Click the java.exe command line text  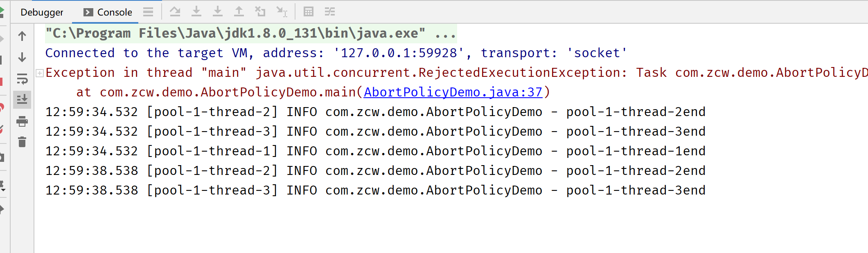251,34
